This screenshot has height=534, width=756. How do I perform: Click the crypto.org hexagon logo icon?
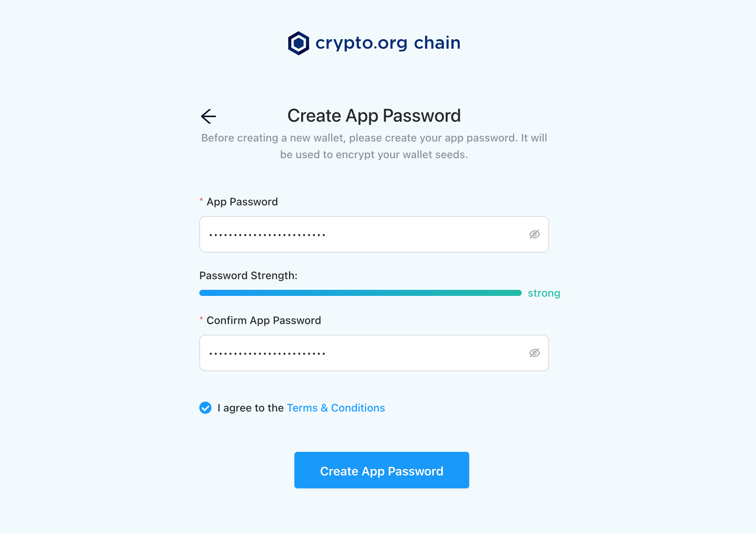point(299,43)
